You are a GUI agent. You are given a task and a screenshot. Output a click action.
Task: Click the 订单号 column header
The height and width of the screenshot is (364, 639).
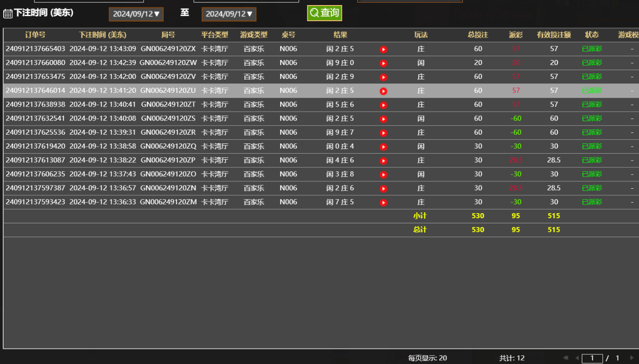point(35,35)
